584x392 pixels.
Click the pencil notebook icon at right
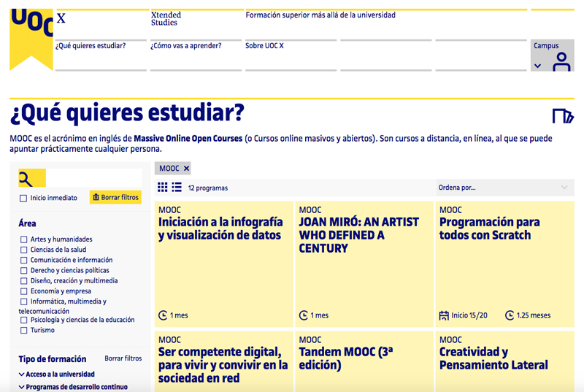[563, 116]
